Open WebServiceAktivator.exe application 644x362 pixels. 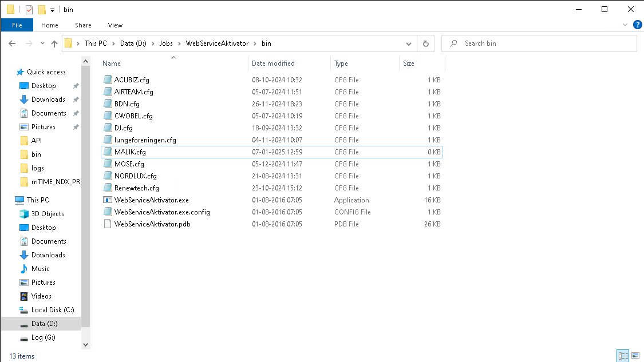(x=152, y=200)
